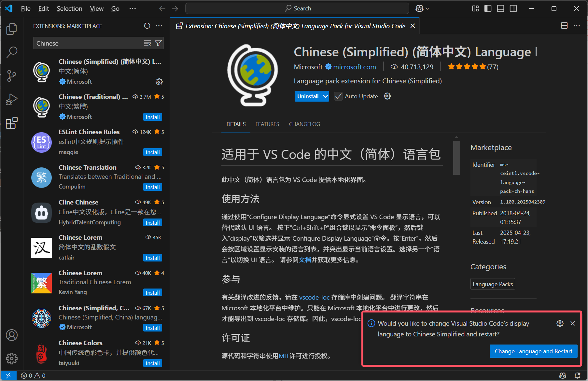Open the Manage gear in activity bar

[x=12, y=359]
